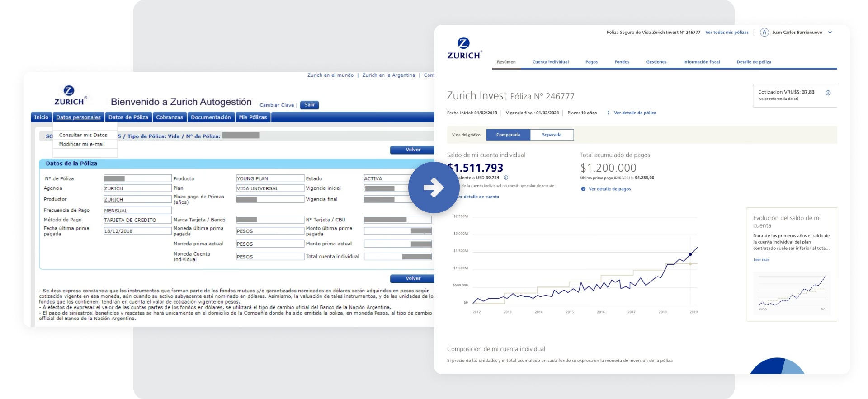Click the Ver detalle de póliza link

(635, 113)
